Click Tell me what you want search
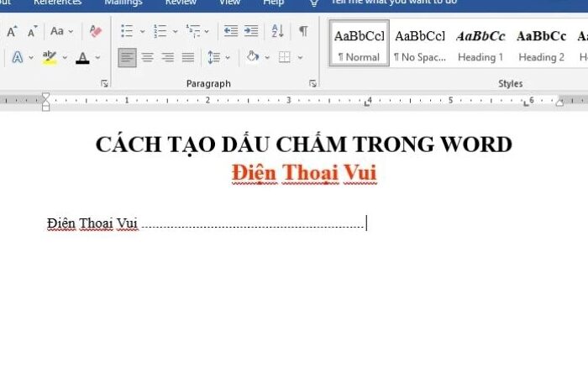588x378 pixels. pos(394,3)
